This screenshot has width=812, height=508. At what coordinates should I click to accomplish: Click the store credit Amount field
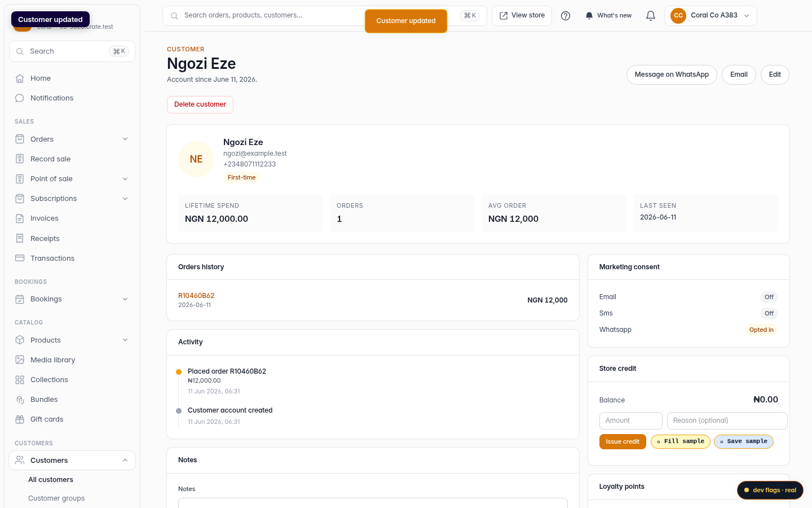(631, 421)
